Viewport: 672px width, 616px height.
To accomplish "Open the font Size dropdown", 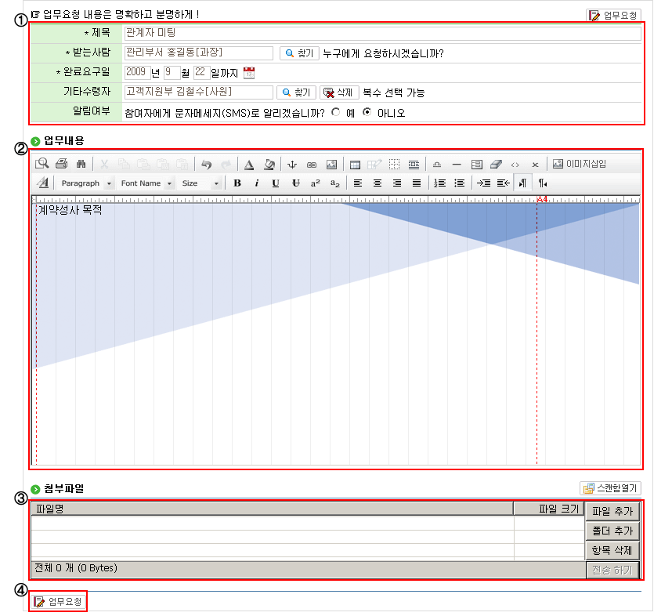I will 201,183.
